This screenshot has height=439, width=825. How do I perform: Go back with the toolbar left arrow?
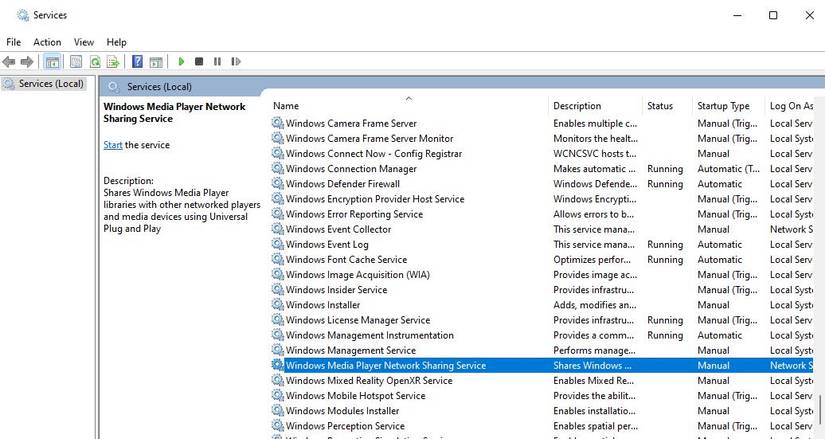[x=9, y=62]
